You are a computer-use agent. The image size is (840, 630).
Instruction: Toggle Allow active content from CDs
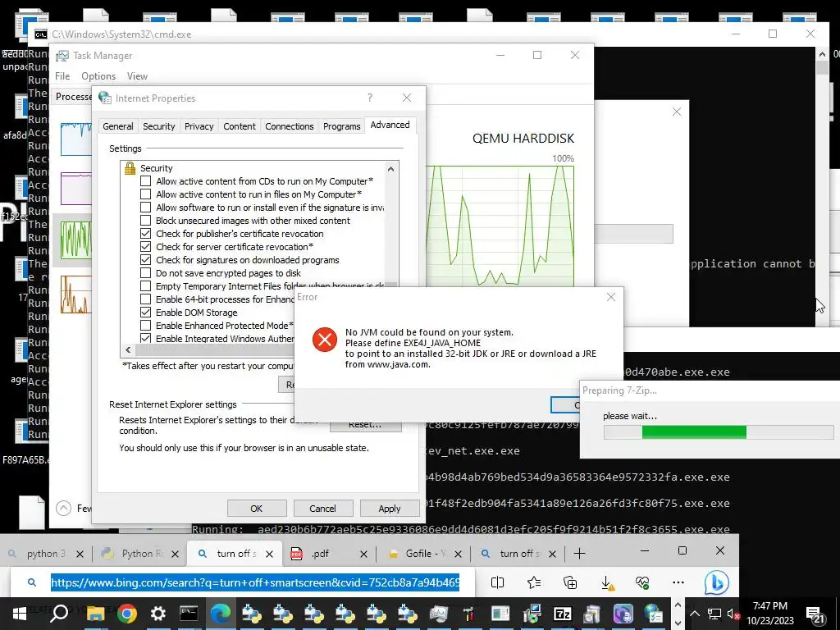(145, 181)
